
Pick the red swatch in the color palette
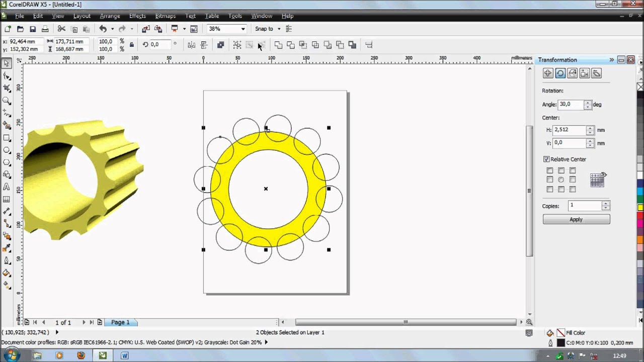(x=640, y=215)
